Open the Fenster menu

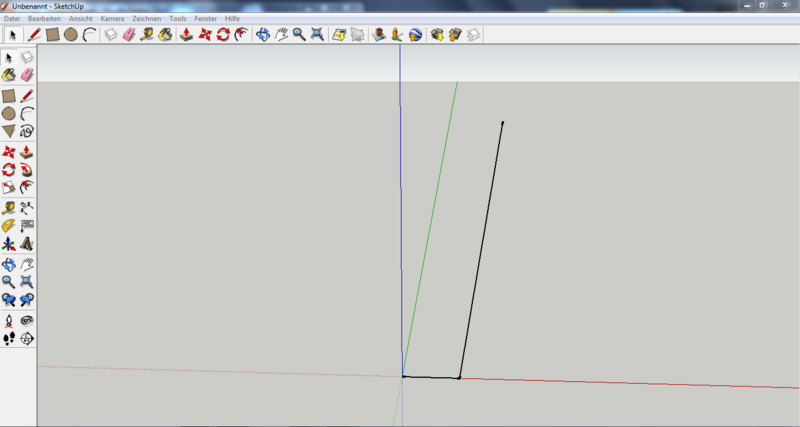pyautogui.click(x=206, y=18)
